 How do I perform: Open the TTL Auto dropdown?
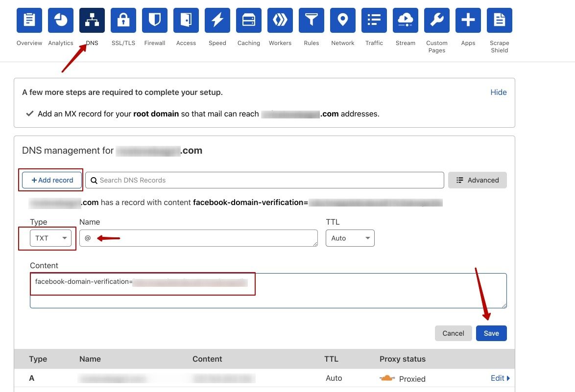click(350, 238)
